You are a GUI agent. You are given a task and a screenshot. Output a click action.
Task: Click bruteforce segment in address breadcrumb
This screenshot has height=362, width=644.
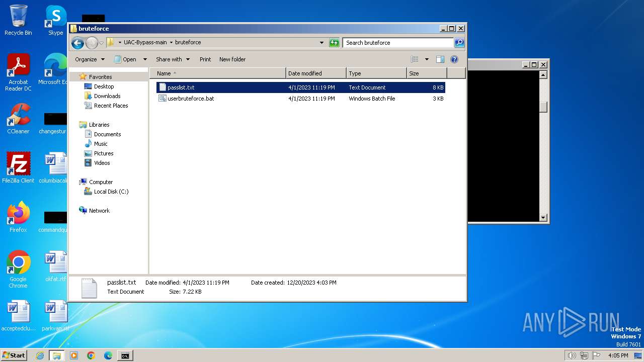(x=188, y=43)
